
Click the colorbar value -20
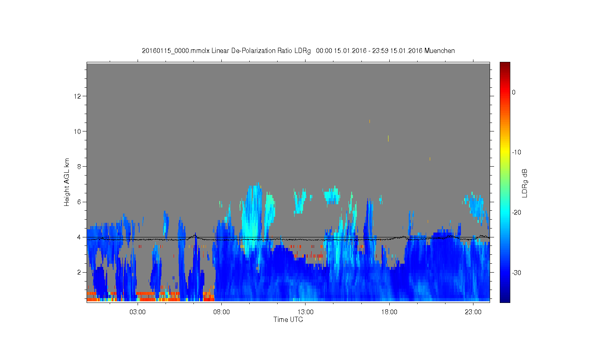[516, 213]
